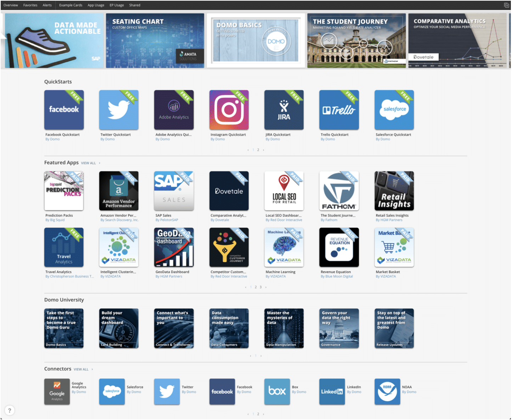Open the App Usage tab
The height and width of the screenshot is (420, 513).
[96, 5]
